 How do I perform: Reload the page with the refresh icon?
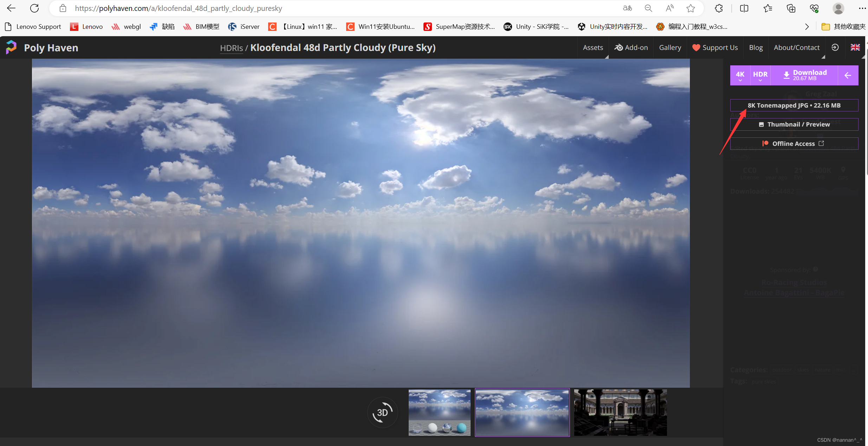34,8
